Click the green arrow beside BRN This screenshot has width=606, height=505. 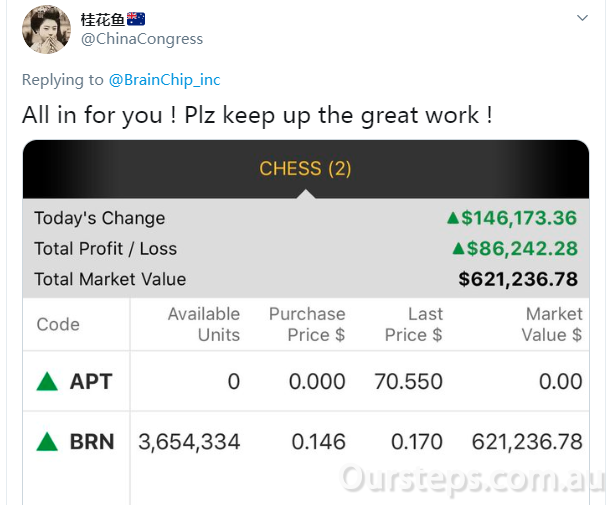point(47,442)
